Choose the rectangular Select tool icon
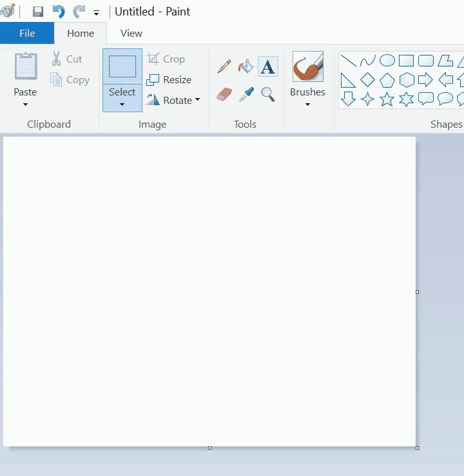This screenshot has width=464, height=476. tap(122, 66)
